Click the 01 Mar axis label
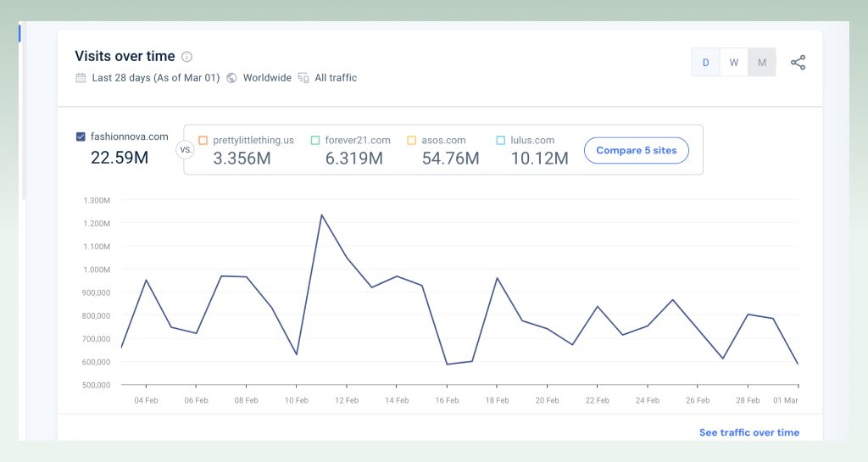Screen dimensions: 868x462 pos(786,401)
